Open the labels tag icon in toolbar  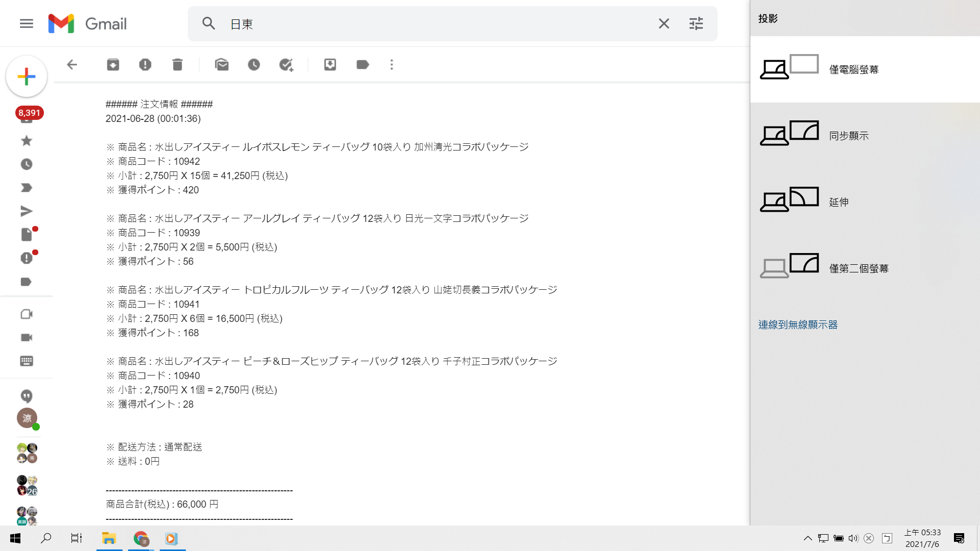click(362, 65)
